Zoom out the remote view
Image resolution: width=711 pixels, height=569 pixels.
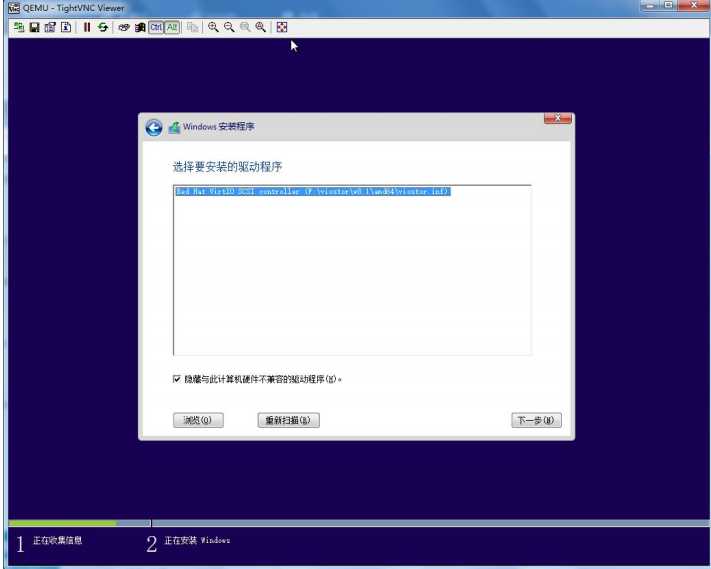click(229, 27)
